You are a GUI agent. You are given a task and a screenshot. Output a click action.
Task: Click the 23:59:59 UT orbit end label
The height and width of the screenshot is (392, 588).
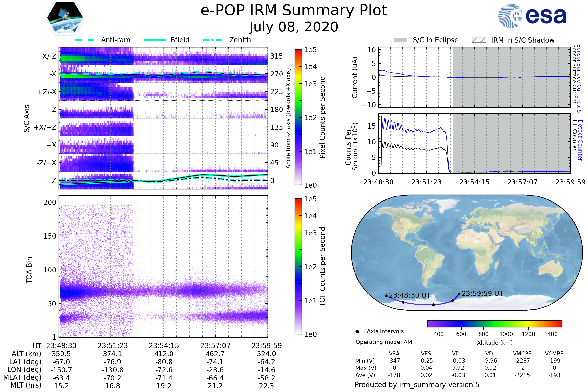point(482,294)
